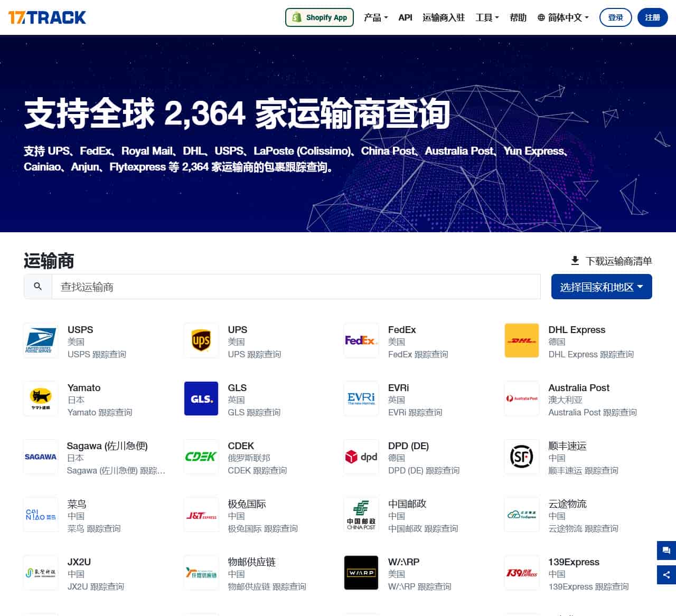Click the Australia Post 跟踪查询 text
Image resolution: width=676 pixels, height=616 pixels.
(x=593, y=412)
